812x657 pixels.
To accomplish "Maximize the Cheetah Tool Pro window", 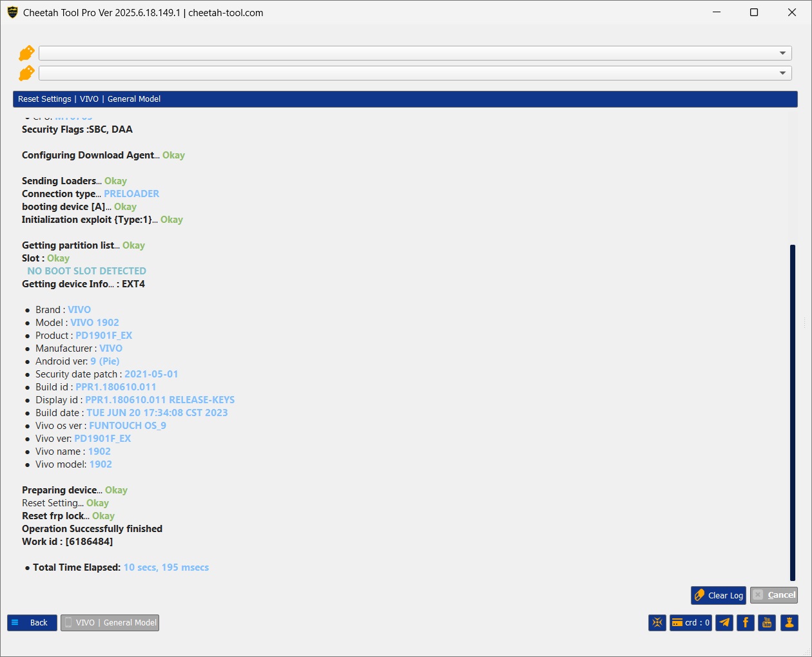I will [x=754, y=12].
